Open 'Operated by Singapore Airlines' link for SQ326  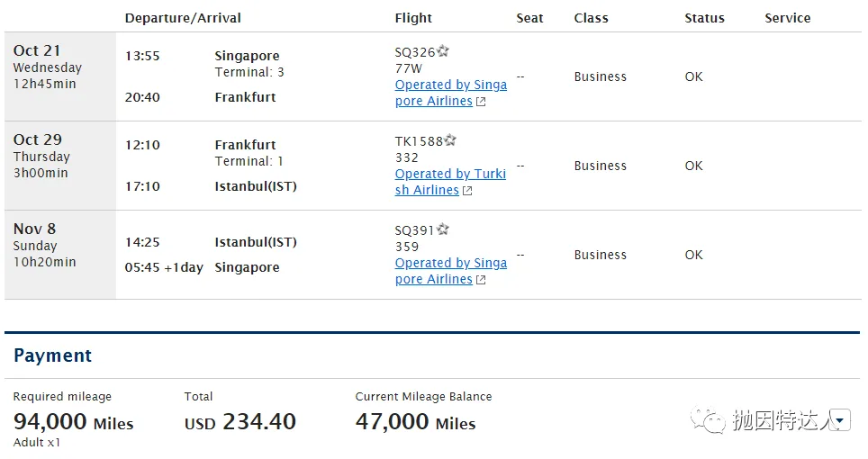[x=450, y=85]
